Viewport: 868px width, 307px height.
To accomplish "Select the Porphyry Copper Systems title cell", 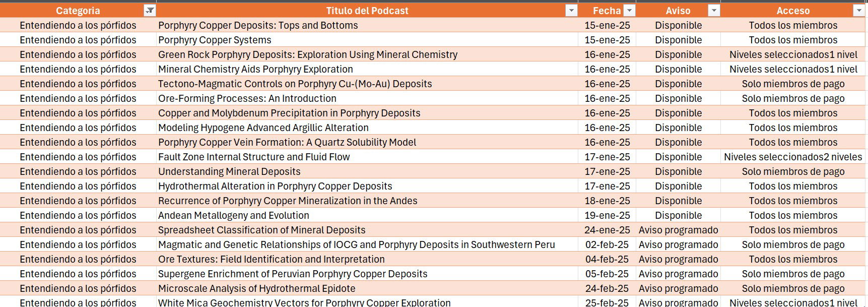I will pyautogui.click(x=215, y=40).
